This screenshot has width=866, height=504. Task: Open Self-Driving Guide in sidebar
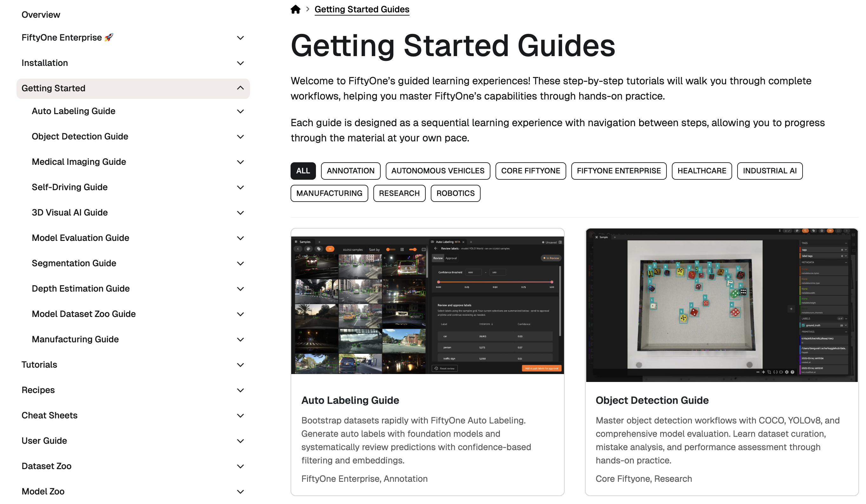pyautogui.click(x=69, y=187)
